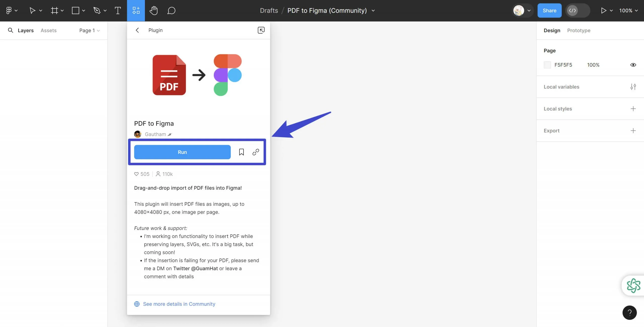
Task: Select the Frame tool
Action: tap(54, 10)
